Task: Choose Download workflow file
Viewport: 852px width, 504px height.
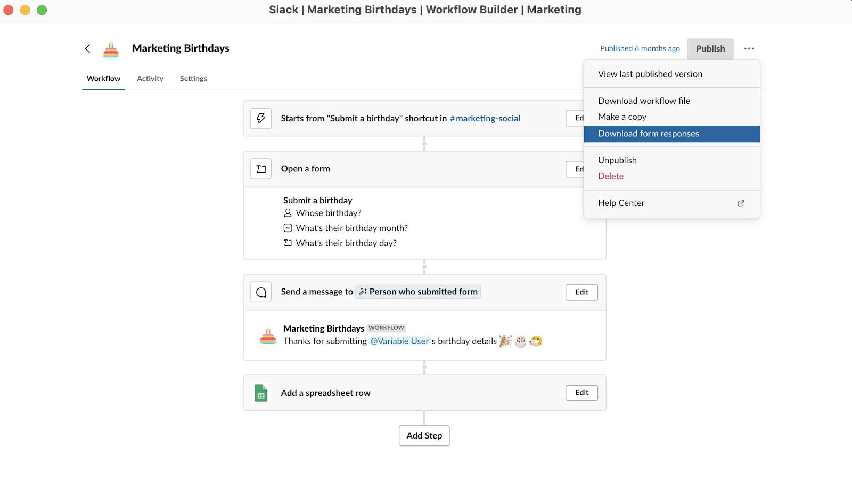Action: [x=671, y=101]
